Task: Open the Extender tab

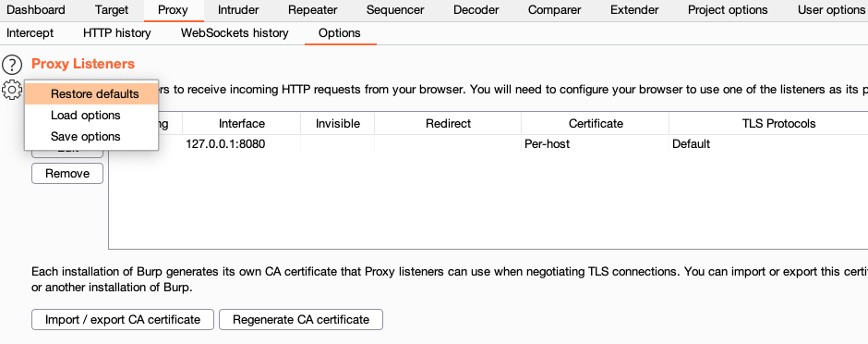Action: (x=634, y=10)
